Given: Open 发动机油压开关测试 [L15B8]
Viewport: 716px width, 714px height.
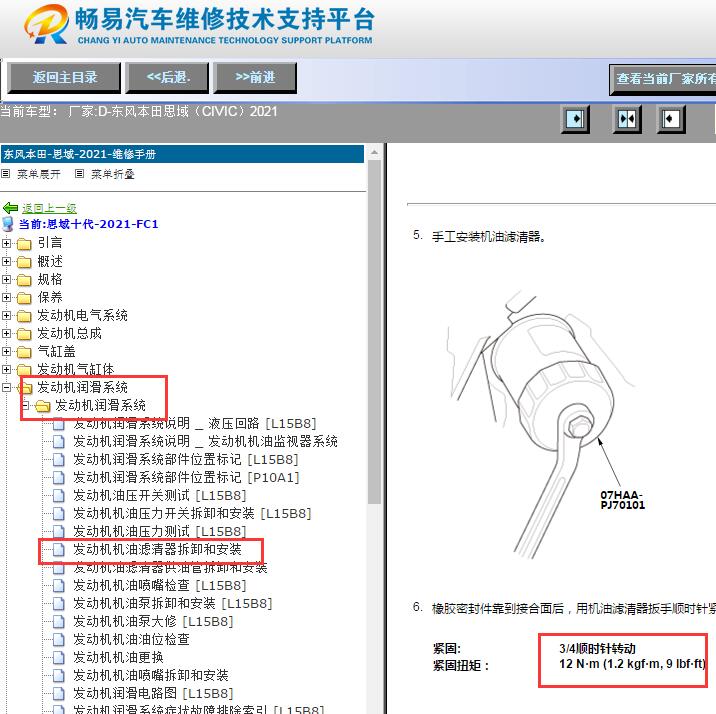Looking at the screenshot, I should (160, 495).
